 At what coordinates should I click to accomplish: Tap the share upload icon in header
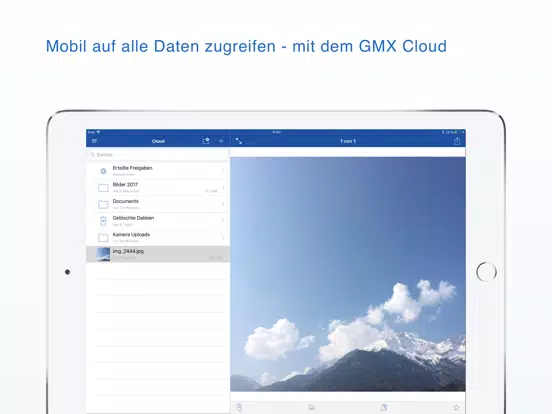tap(457, 141)
